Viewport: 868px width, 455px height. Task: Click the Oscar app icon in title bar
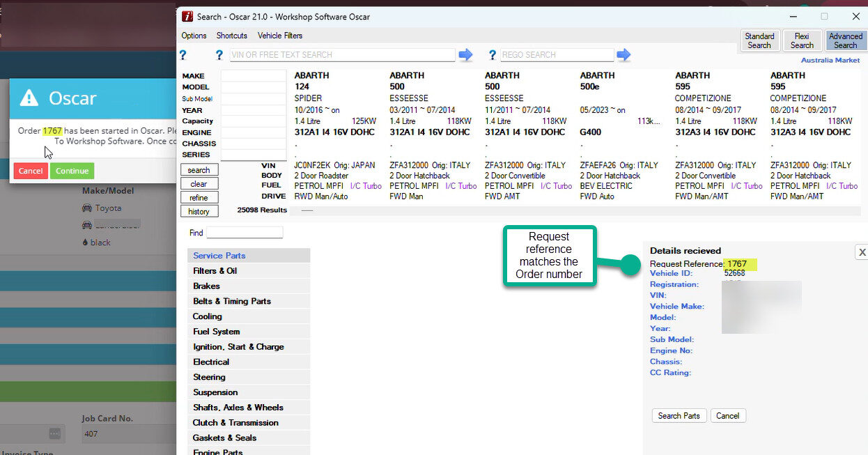[187, 16]
